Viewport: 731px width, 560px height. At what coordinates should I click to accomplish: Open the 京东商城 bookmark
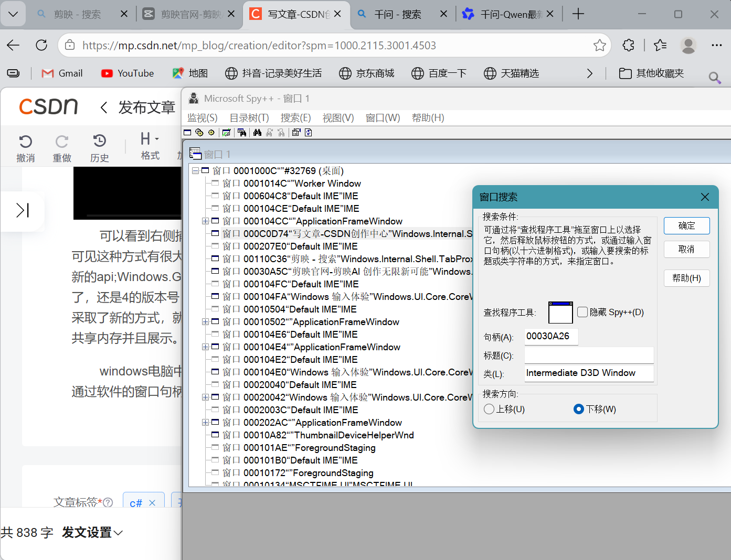pos(366,73)
